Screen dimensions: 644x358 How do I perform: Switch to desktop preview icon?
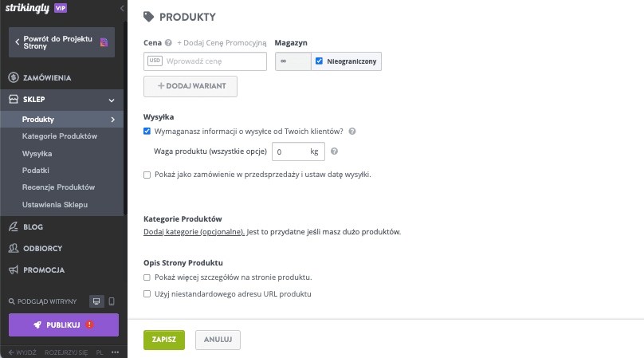click(96, 301)
